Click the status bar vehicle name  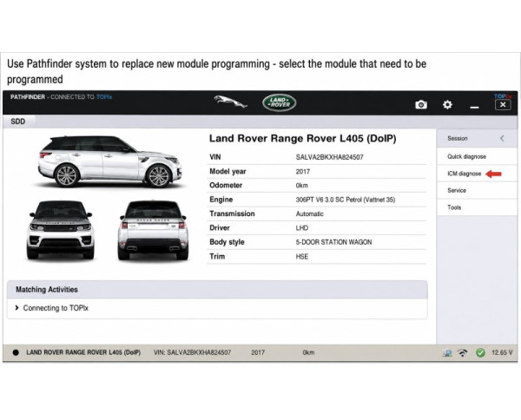(83, 352)
